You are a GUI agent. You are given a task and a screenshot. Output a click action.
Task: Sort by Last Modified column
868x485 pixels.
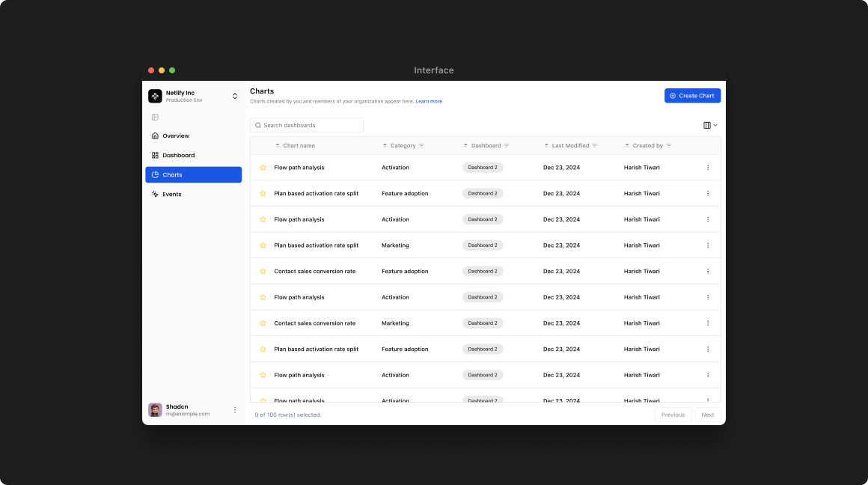point(570,146)
